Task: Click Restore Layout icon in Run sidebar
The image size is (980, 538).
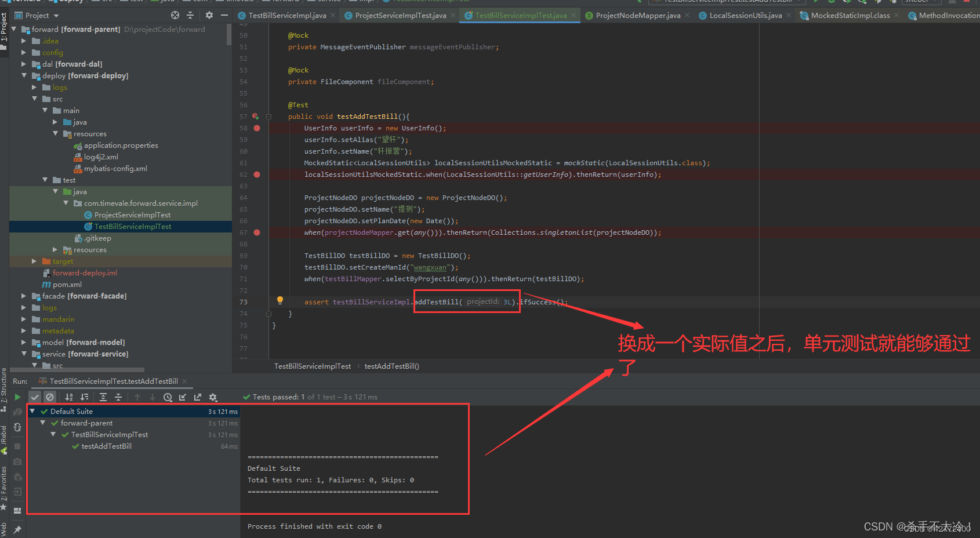Action: 17,510
